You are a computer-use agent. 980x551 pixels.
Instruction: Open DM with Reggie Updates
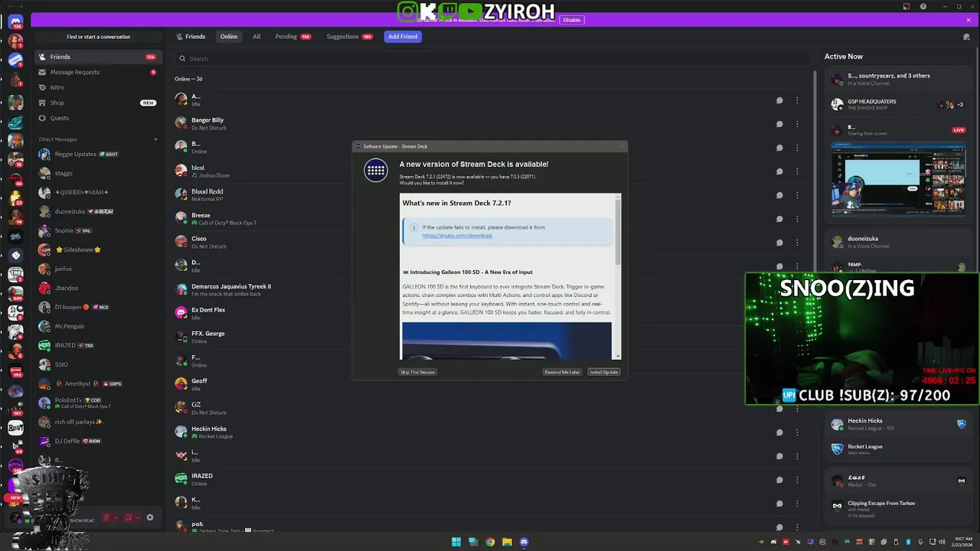pyautogui.click(x=97, y=154)
